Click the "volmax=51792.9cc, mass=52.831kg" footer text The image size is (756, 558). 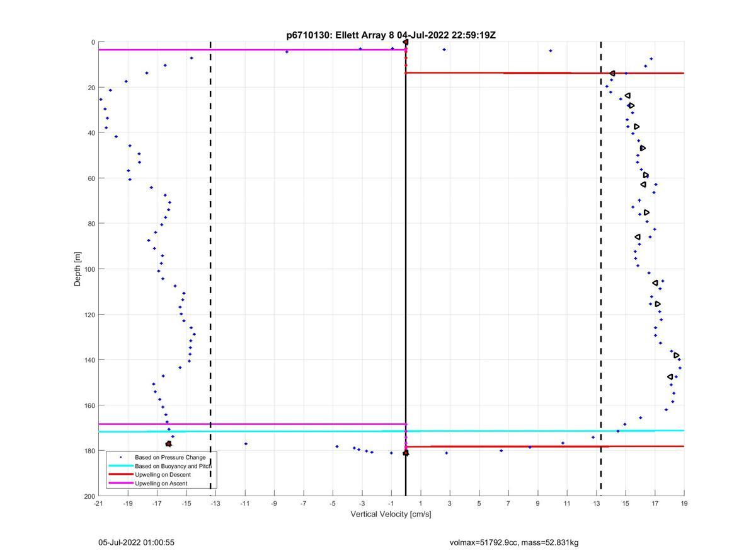tap(514, 542)
